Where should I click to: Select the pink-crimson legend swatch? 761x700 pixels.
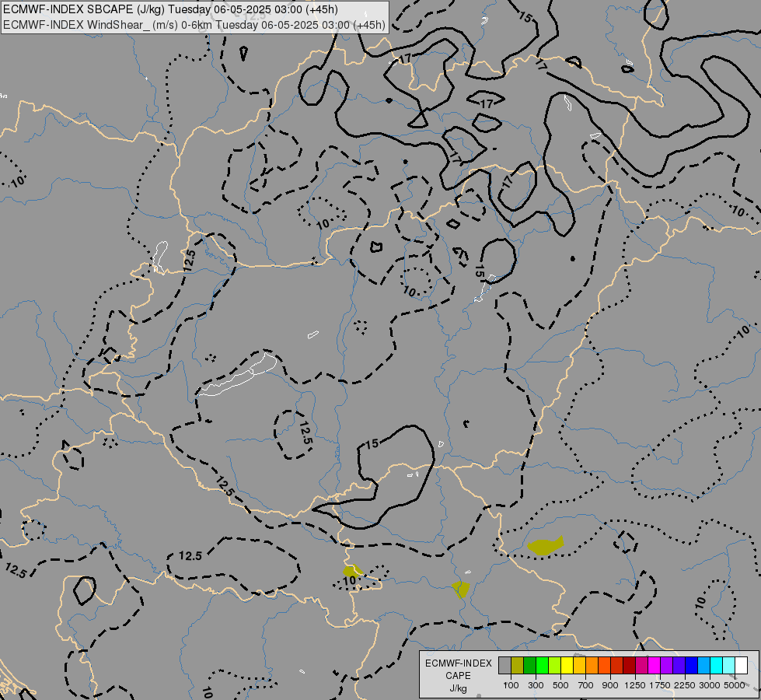point(641,665)
